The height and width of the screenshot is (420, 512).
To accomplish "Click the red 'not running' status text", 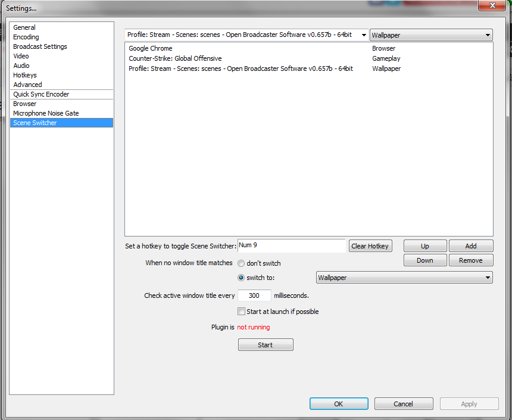I will pyautogui.click(x=254, y=327).
